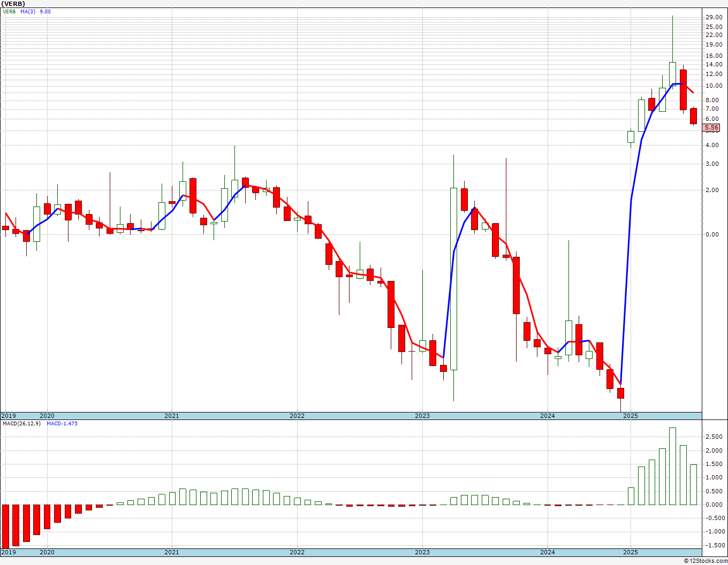Select the 0.000 MACD axis label
The width and height of the screenshot is (728, 565).
(x=714, y=505)
